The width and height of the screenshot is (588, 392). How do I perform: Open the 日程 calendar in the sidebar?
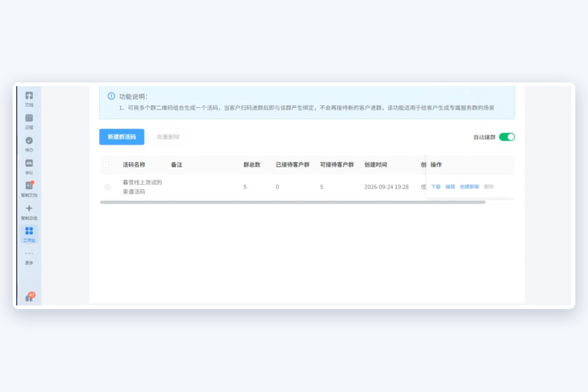[29, 122]
